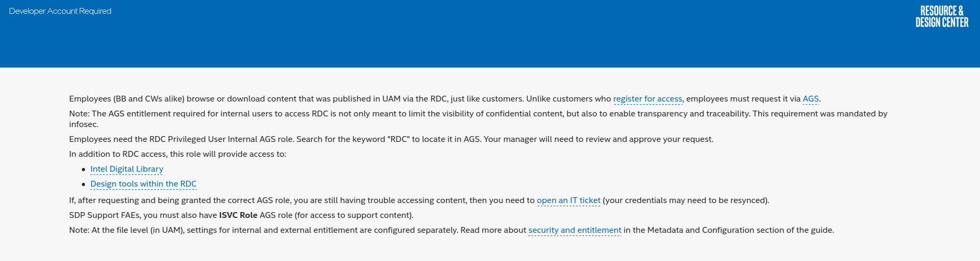
Task: Open the 'register for access' link
Action: (x=647, y=99)
